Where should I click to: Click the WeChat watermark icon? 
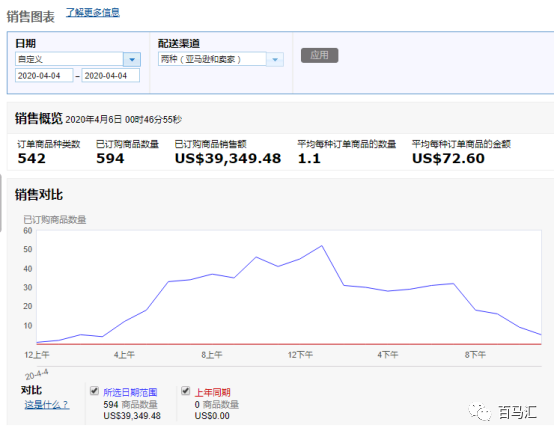[480, 412]
